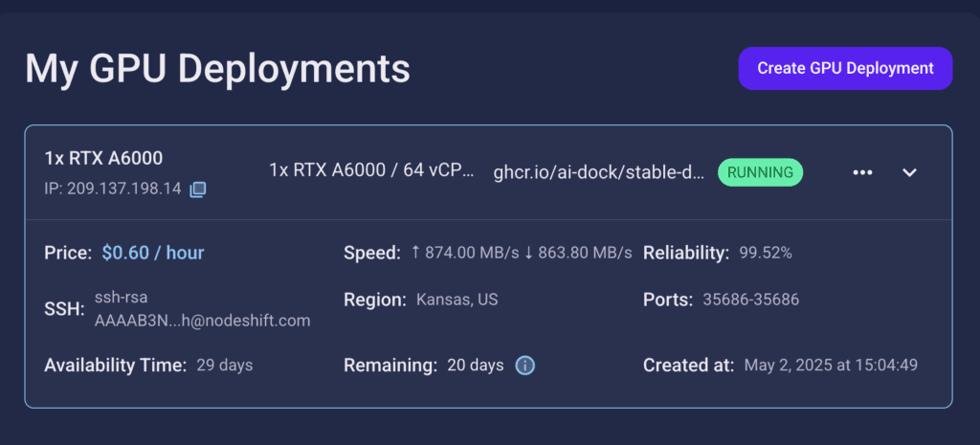
Task: Click the truncated 64 vCPU specs text
Action: [372, 170]
